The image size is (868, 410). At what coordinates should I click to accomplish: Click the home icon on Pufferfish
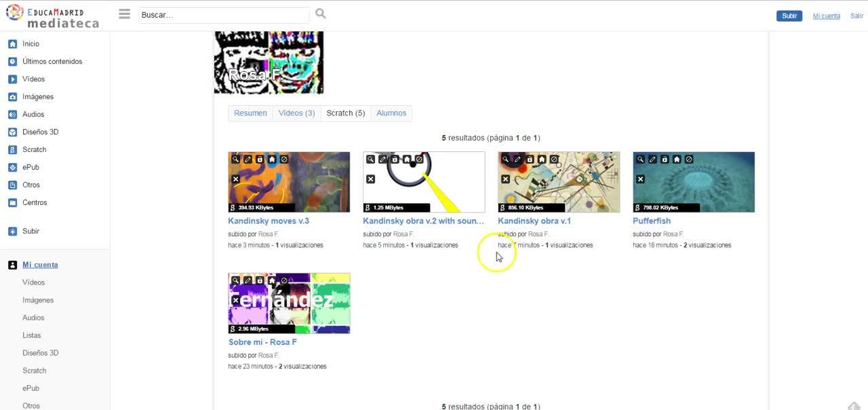point(677,160)
